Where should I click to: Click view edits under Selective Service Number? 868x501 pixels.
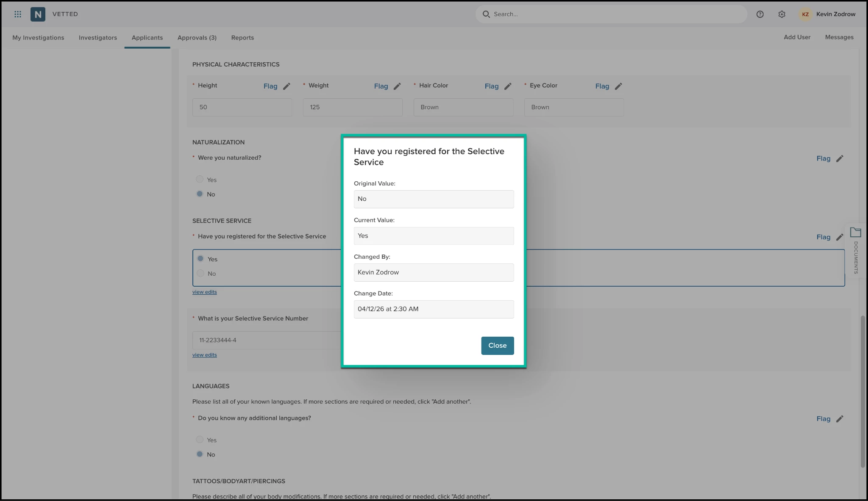(204, 355)
